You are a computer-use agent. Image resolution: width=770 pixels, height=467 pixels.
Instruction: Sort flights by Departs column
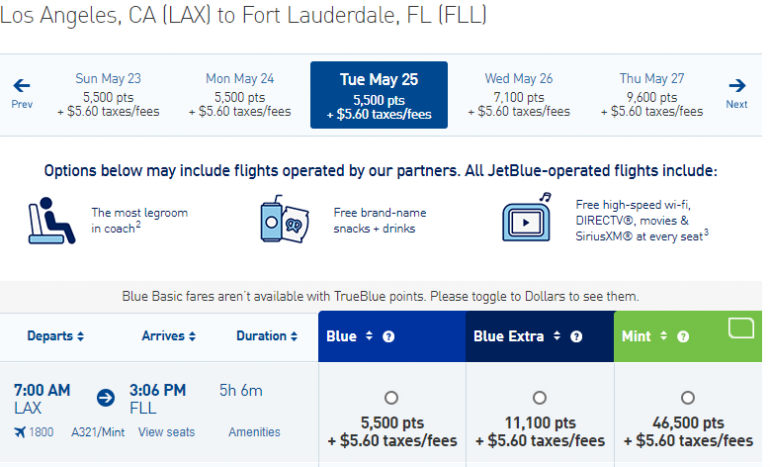[x=56, y=336]
